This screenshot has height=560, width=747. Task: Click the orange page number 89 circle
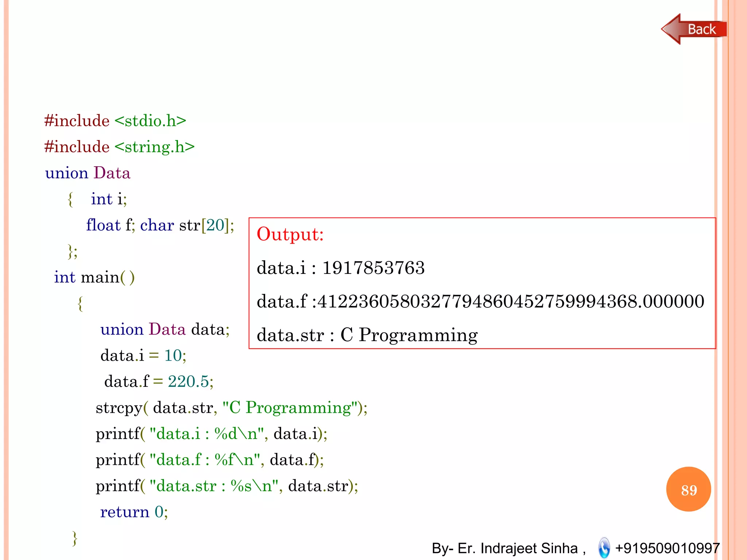(688, 489)
